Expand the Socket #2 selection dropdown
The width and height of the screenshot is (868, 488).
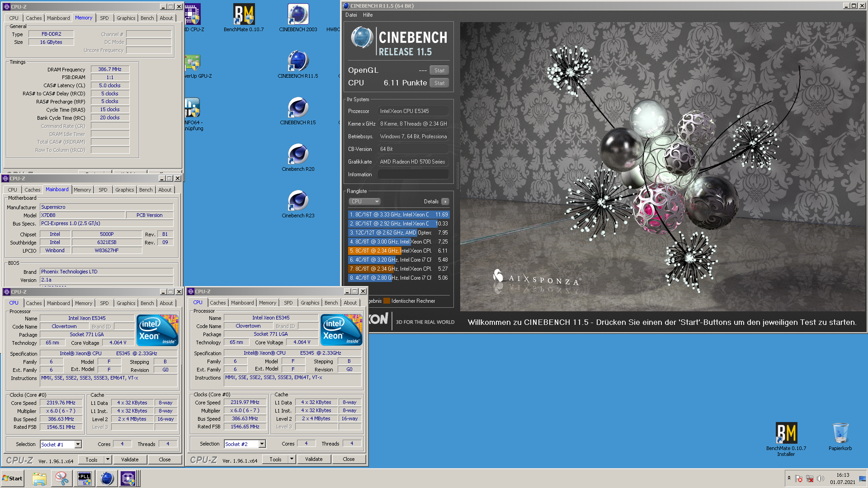[262, 444]
